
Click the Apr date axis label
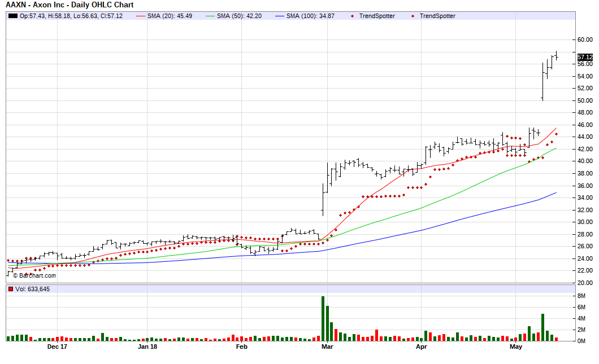422,347
